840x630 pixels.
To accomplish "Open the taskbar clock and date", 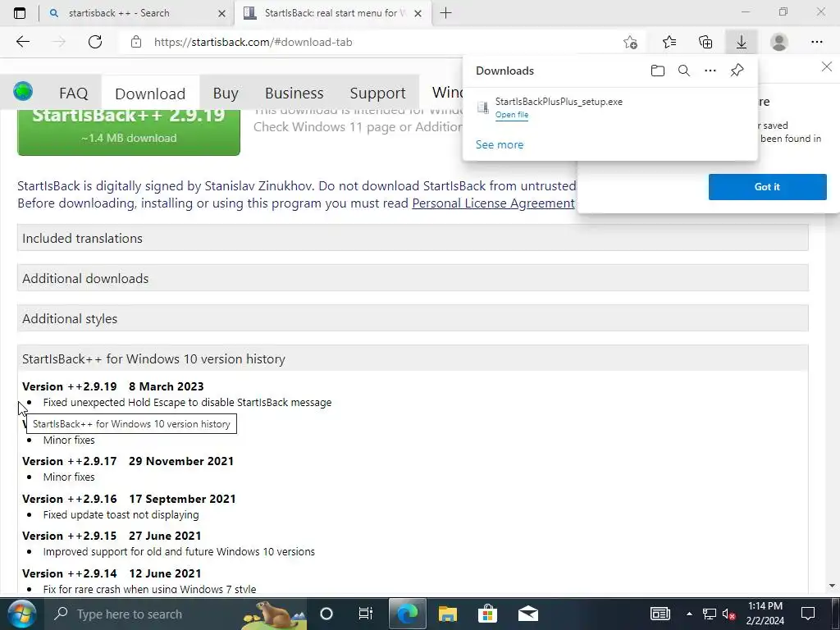I will (765, 614).
